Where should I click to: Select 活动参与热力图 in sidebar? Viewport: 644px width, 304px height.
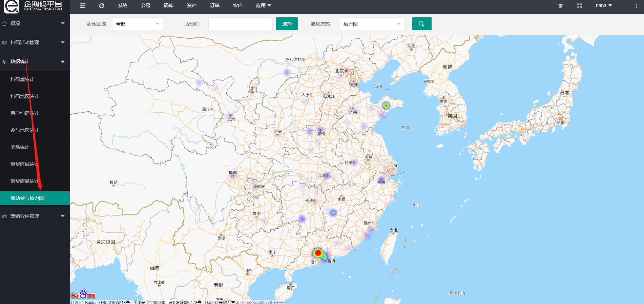click(35, 198)
